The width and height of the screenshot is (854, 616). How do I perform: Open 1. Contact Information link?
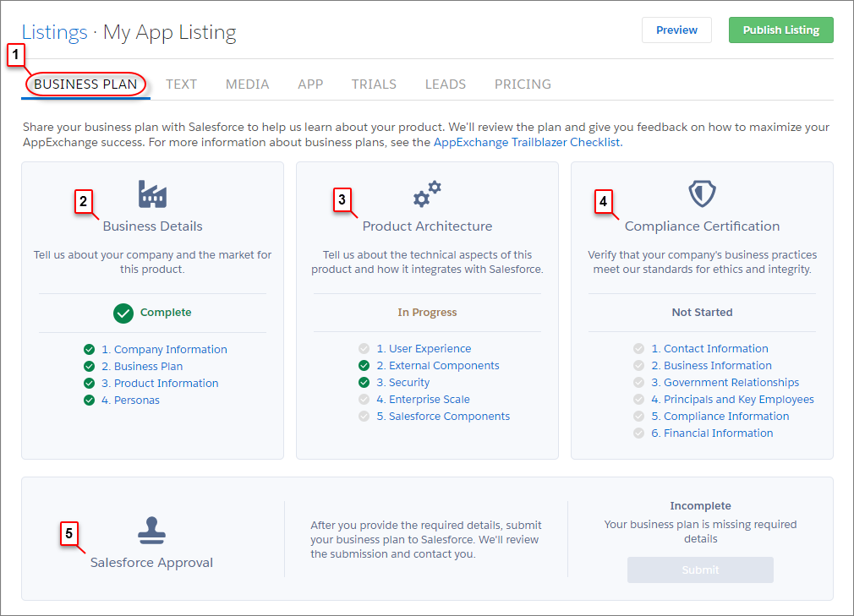click(709, 348)
